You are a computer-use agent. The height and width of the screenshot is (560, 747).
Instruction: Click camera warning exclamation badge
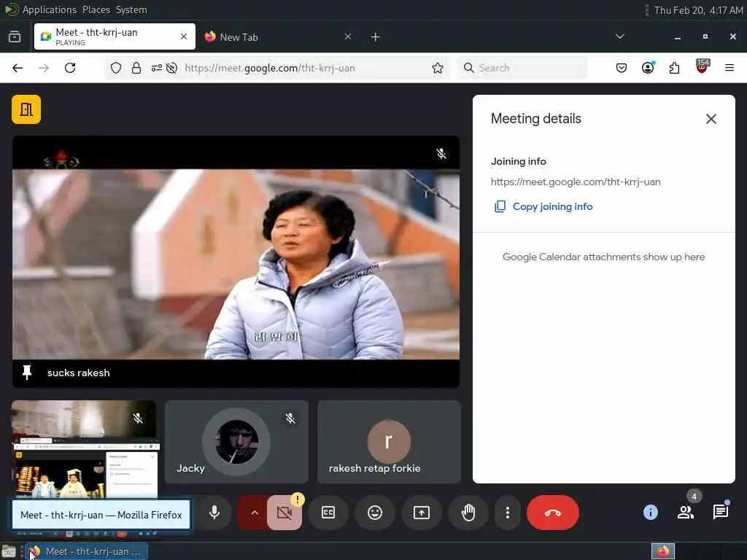click(x=298, y=499)
